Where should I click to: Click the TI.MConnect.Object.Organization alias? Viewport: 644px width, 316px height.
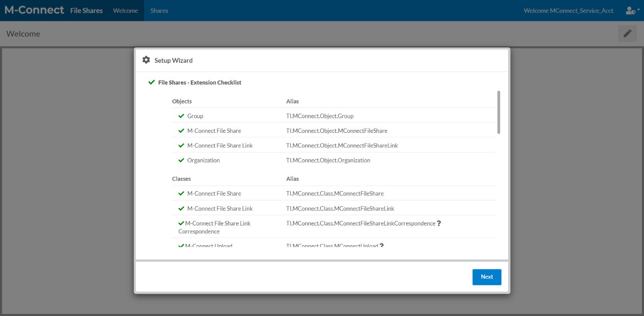click(328, 160)
